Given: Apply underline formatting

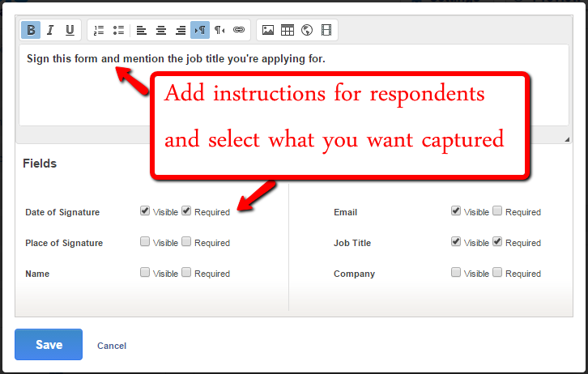Looking at the screenshot, I should pyautogui.click(x=70, y=30).
